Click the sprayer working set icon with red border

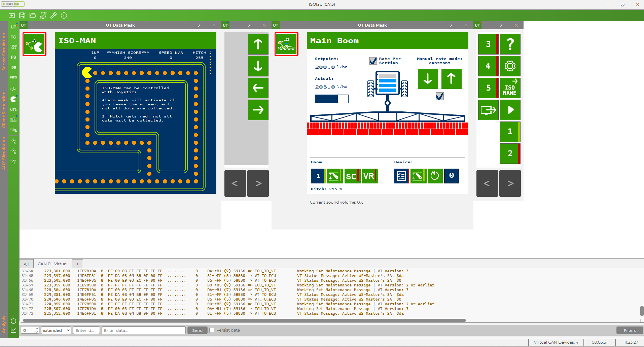(286, 44)
